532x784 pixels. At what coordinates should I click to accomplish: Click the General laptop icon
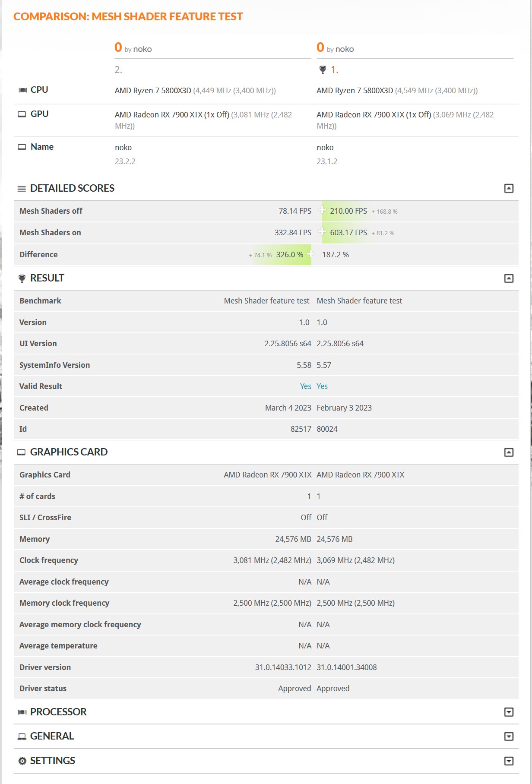(x=22, y=736)
